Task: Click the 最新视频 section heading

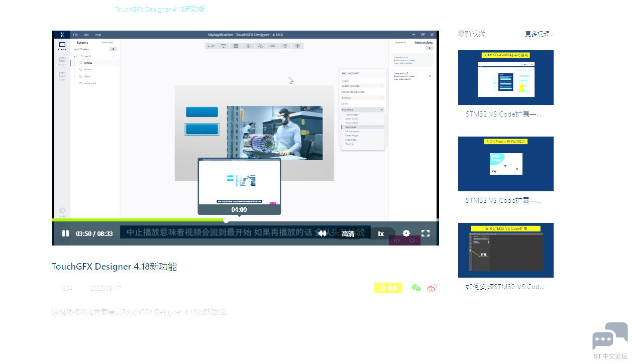Action: point(472,34)
